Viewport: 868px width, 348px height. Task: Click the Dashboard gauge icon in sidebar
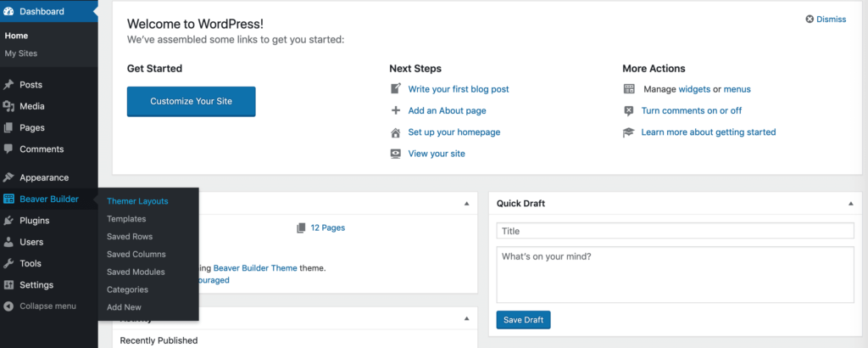tap(8, 11)
